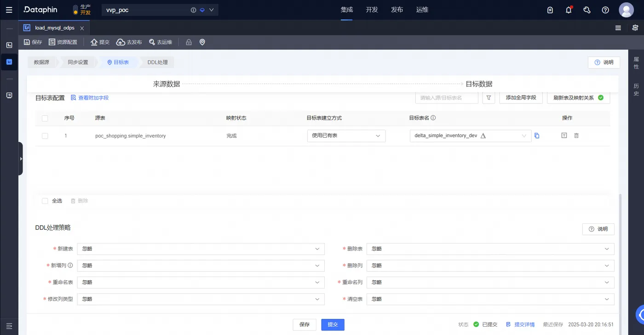The width and height of the screenshot is (644, 335).
Task: Click the location pin icon in toolbar
Action: click(x=202, y=42)
